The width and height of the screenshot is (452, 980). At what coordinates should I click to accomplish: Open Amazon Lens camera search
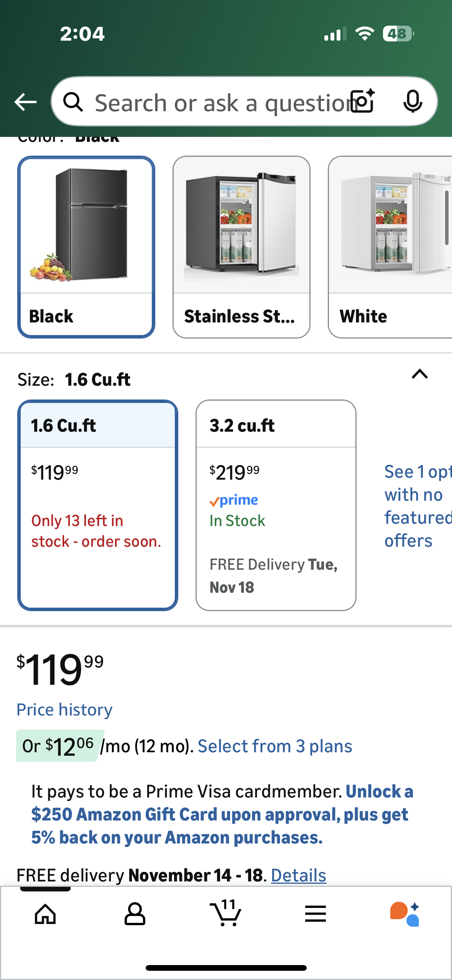pos(362,102)
